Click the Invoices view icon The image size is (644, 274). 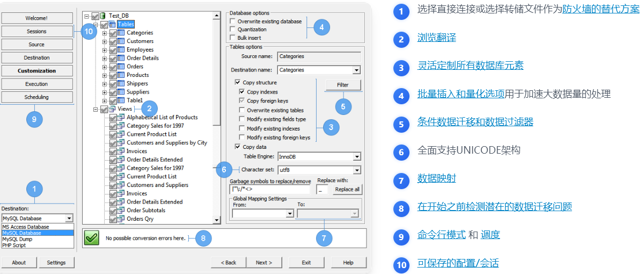click(121, 152)
